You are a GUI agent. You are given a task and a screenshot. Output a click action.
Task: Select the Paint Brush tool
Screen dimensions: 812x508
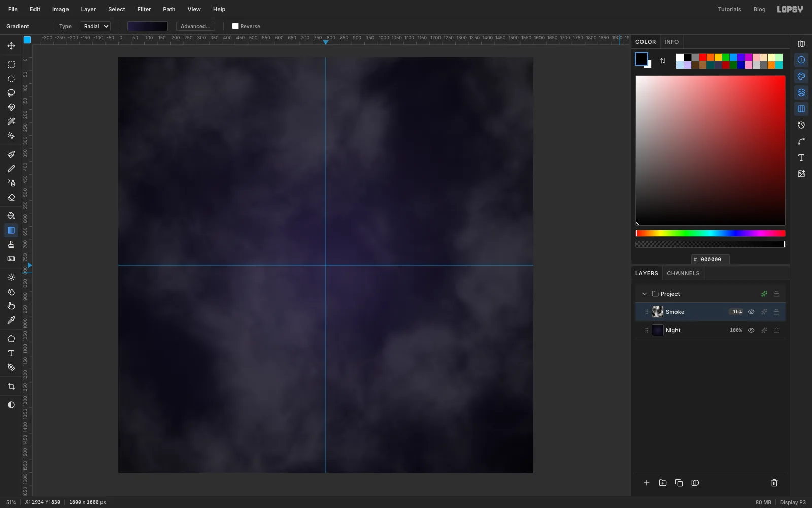[11, 154]
